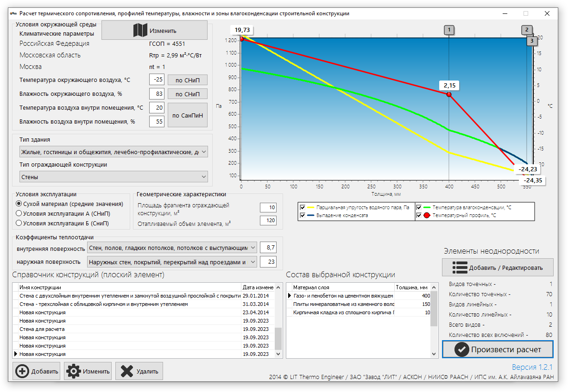Click по СНиП button for outdoor temperature

pos(187,80)
